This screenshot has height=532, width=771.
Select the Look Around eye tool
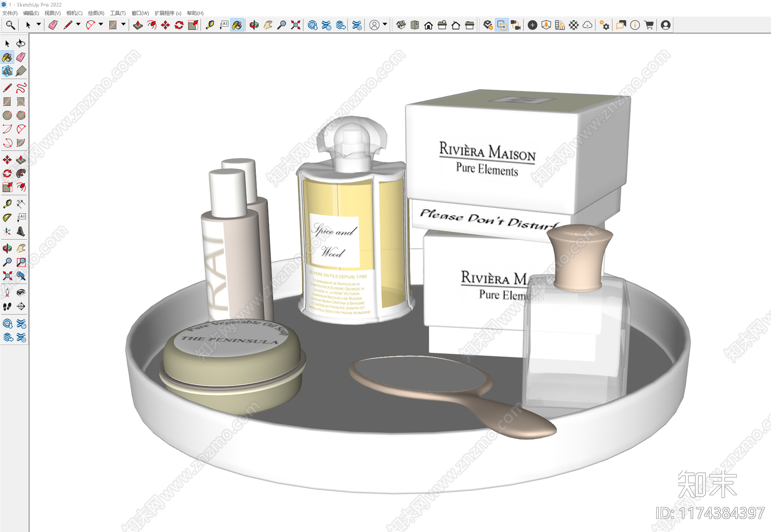click(21, 293)
